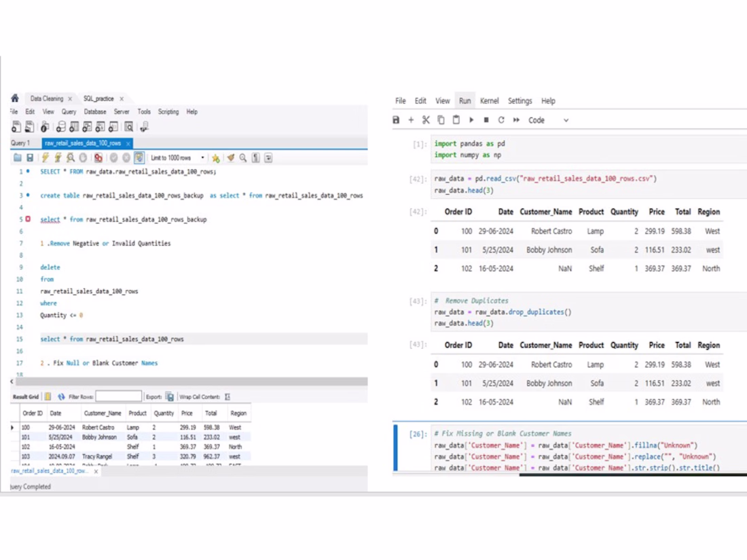The image size is (747, 560).
Task: Toggle auto-commit mode icon
Action: (x=139, y=157)
